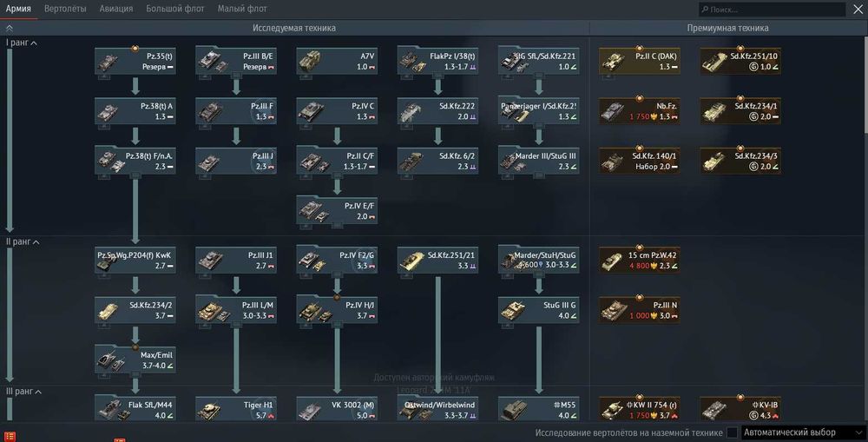Select the Pz.Sp.Wg.P204(f) KwK card
Viewport: 868px width, 442px height.
135,261
